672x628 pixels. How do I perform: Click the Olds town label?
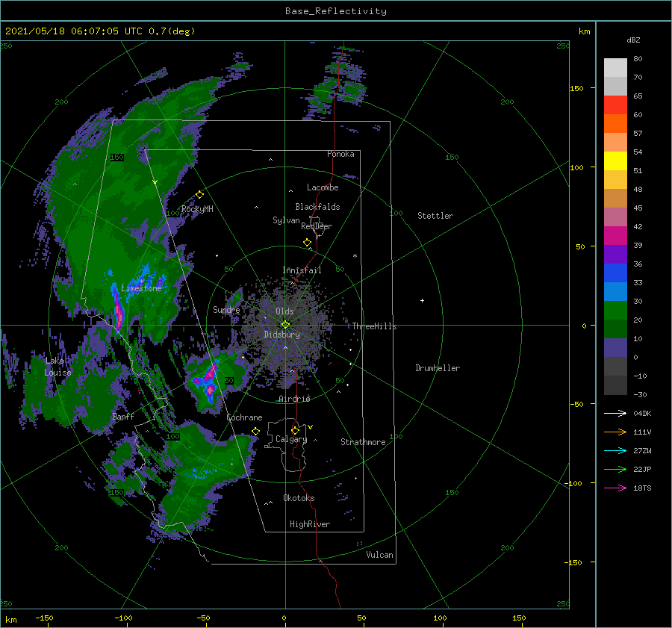pyautogui.click(x=284, y=311)
